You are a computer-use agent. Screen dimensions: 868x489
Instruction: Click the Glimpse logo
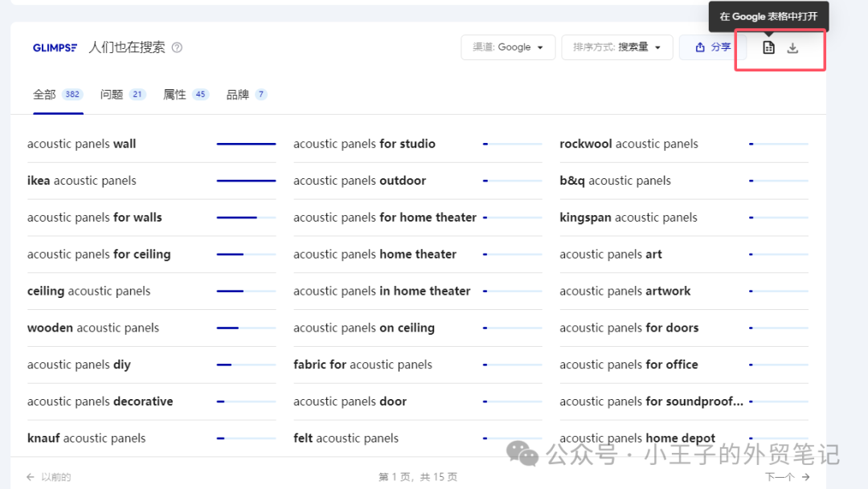[x=55, y=47]
